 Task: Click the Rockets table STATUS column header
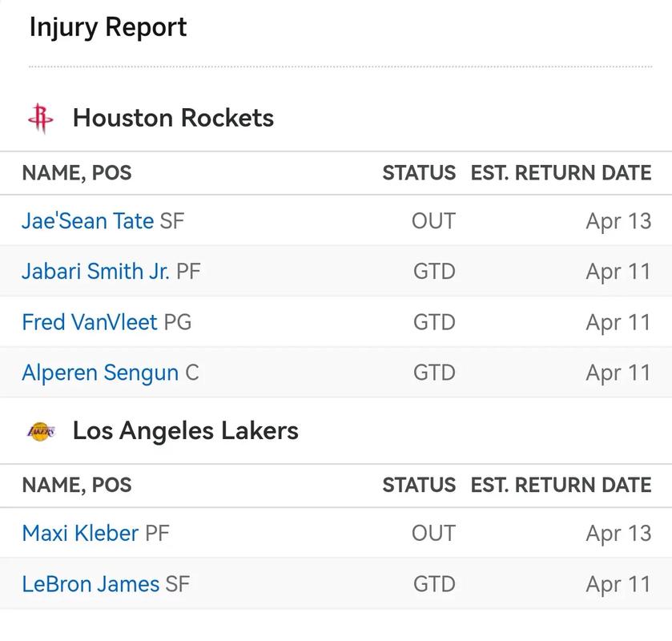point(419,173)
